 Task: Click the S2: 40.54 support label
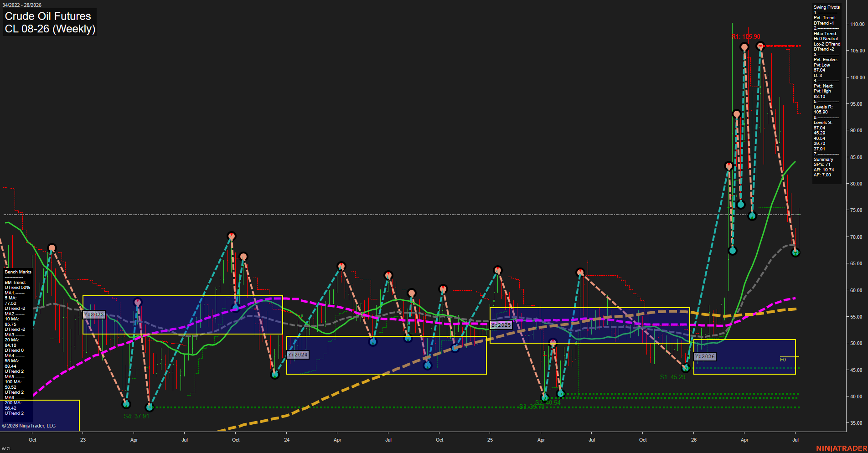548,402
